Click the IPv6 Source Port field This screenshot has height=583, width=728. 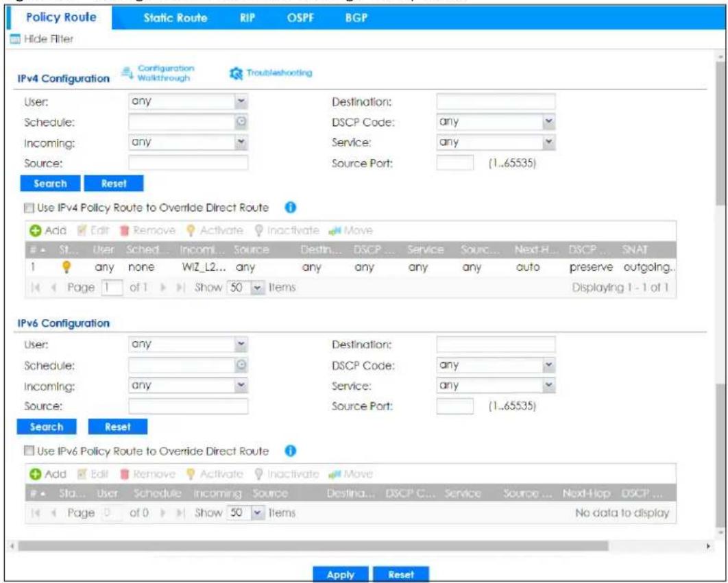pos(455,406)
